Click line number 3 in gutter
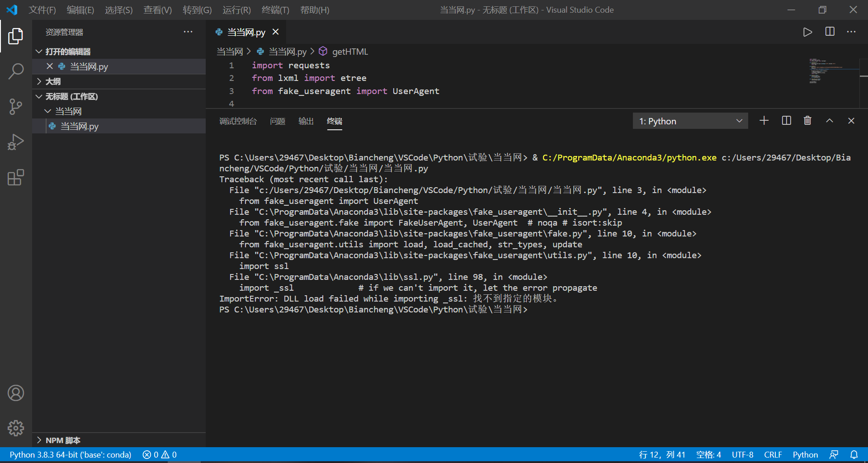 point(231,91)
